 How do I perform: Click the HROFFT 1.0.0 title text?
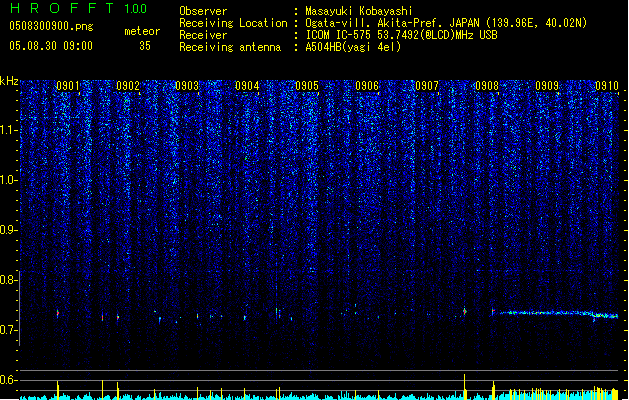(x=78, y=8)
